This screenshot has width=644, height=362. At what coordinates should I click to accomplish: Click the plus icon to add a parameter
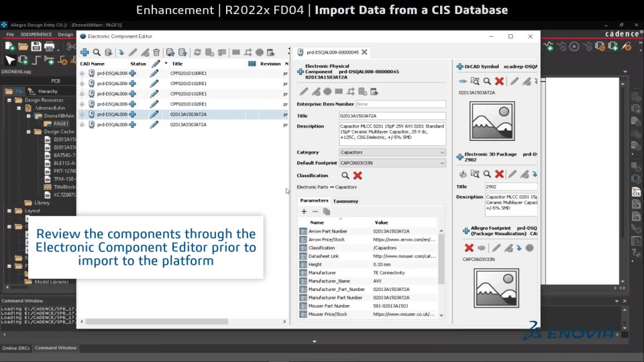click(304, 211)
